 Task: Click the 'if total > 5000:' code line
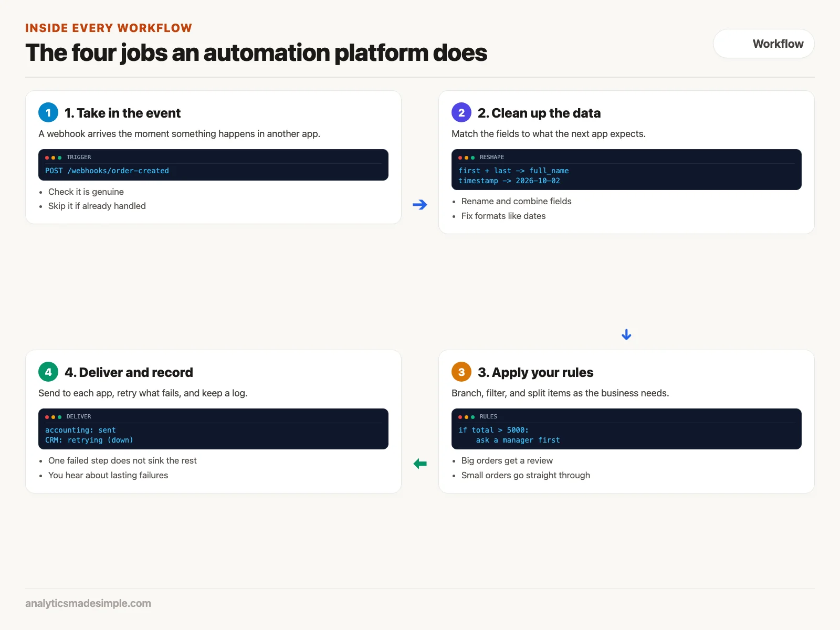click(x=493, y=430)
